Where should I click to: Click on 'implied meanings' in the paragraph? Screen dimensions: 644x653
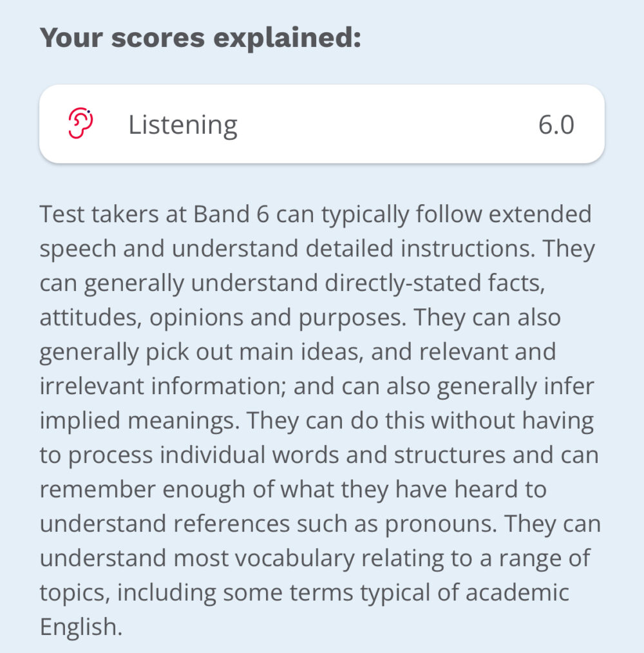click(x=140, y=421)
